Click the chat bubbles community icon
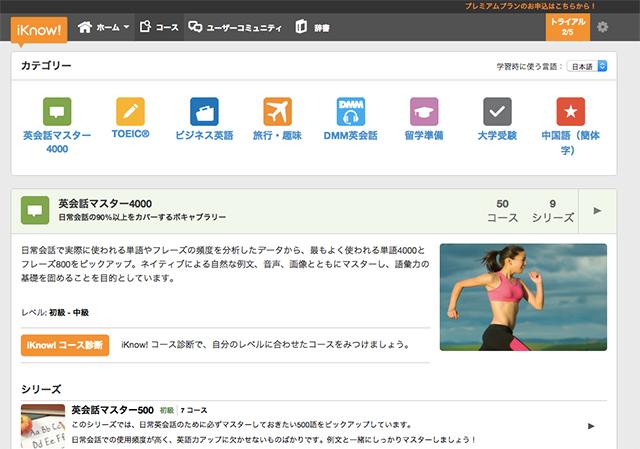The height and width of the screenshot is (449, 640). pyautogui.click(x=195, y=27)
